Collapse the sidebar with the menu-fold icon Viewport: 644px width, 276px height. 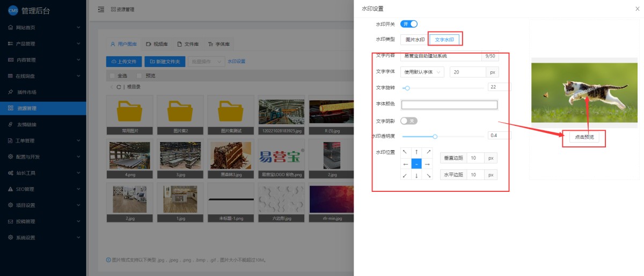pos(101,10)
